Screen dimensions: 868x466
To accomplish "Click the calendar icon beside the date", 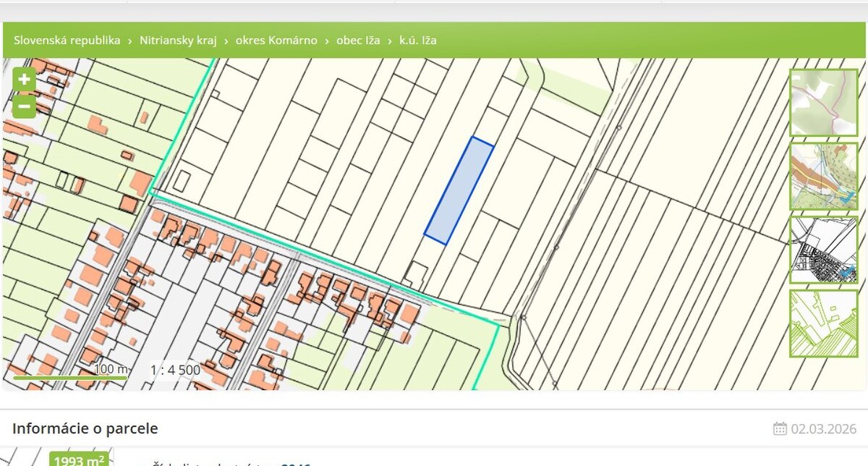I will click(780, 428).
